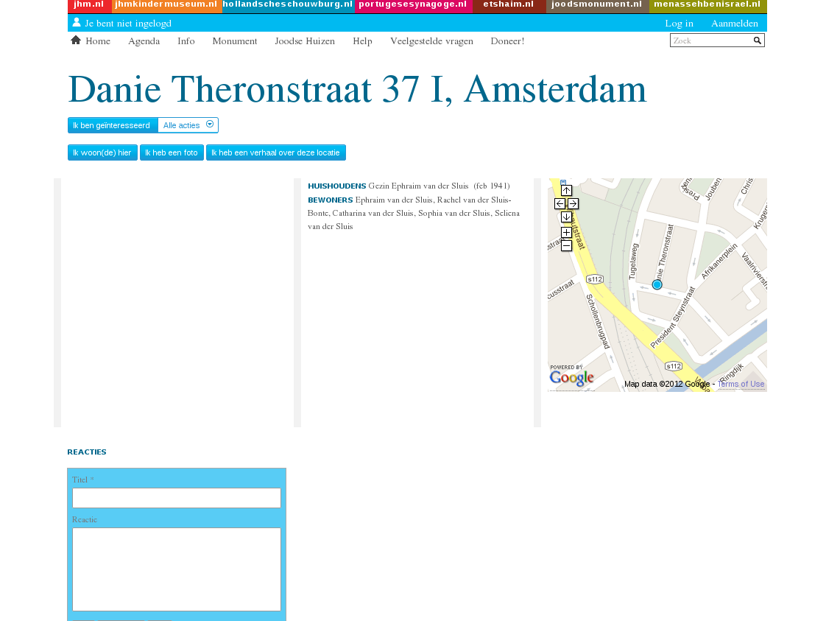Screen dimensions: 840x621
Task: Open Gezin Ephraim van der Sluis household
Action: tap(418, 186)
